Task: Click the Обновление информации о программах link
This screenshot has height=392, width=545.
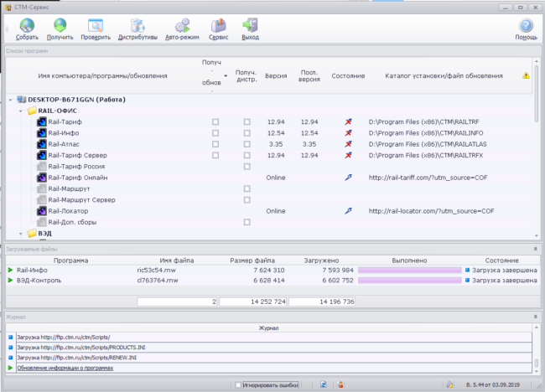Action: click(65, 367)
